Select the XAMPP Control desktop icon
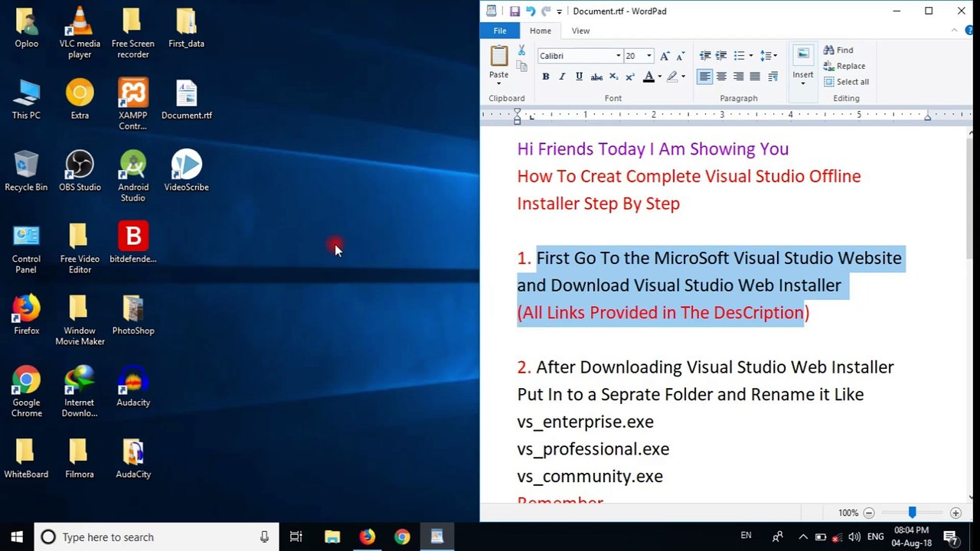Screen dimensions: 980x551 click(x=133, y=105)
